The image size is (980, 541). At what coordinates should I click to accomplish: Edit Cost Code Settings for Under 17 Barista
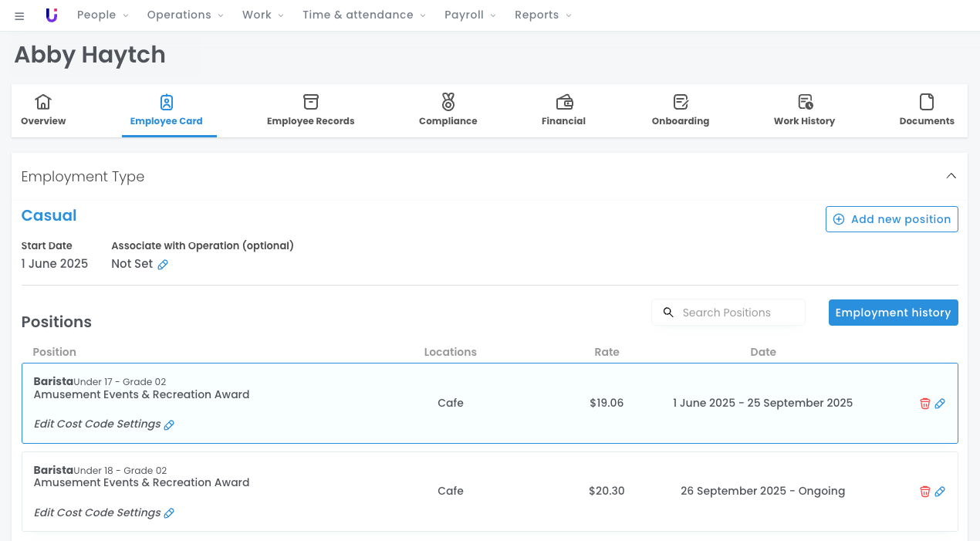click(169, 424)
